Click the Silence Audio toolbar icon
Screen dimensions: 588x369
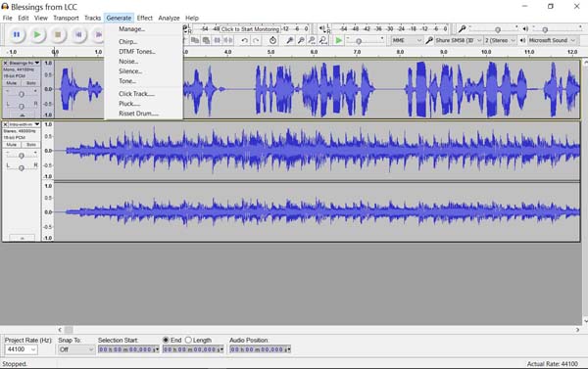[x=228, y=40]
